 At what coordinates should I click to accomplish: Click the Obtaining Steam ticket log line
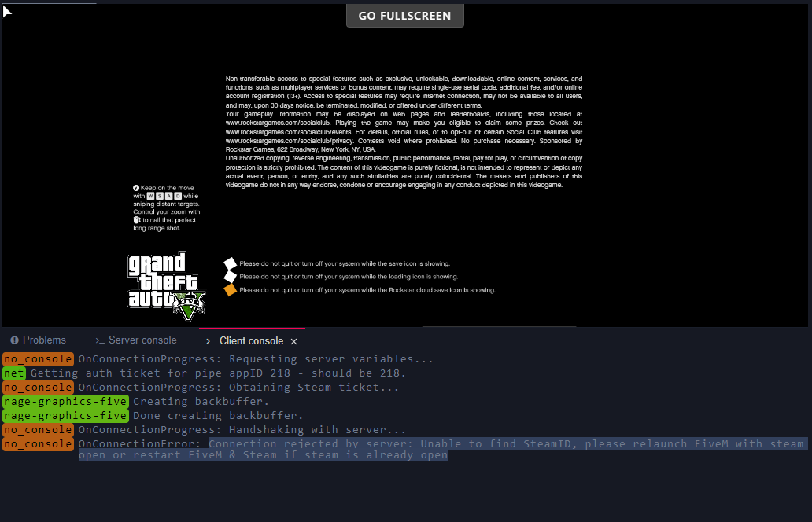(x=238, y=388)
